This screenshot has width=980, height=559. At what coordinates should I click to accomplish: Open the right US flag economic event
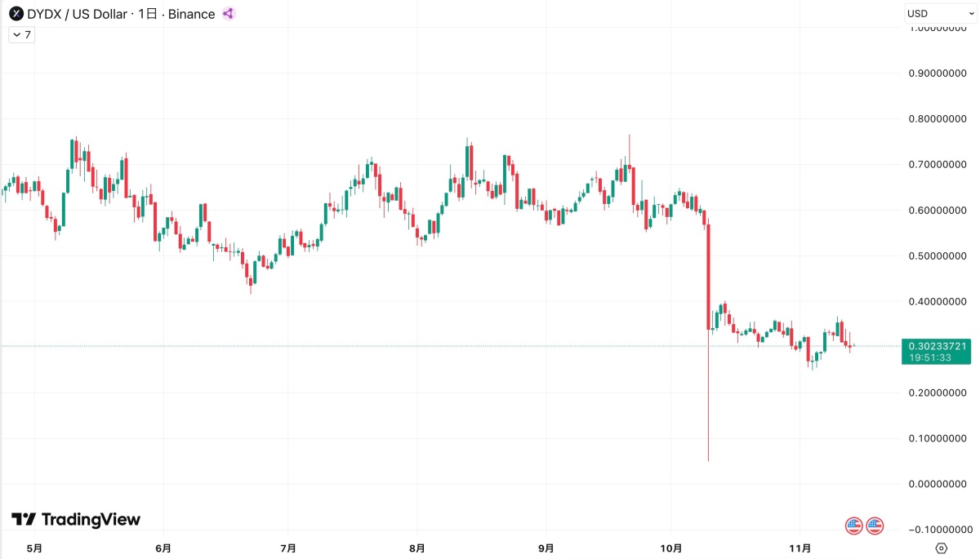click(x=875, y=526)
